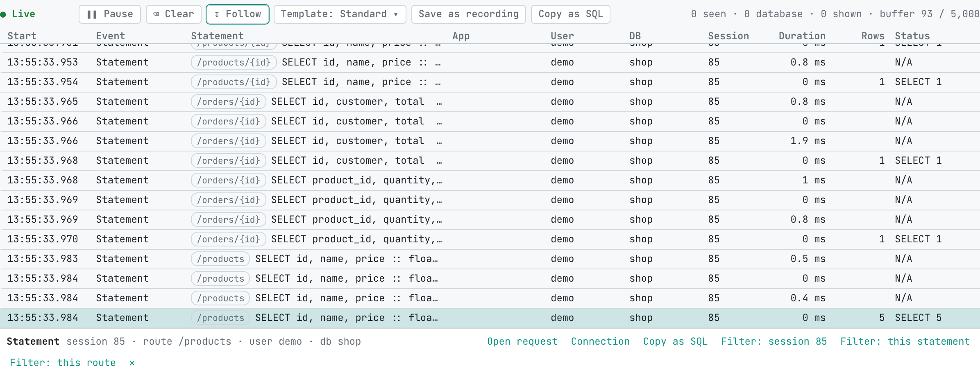
Task: Toggle the Follow auto-scroll button
Action: click(x=238, y=14)
